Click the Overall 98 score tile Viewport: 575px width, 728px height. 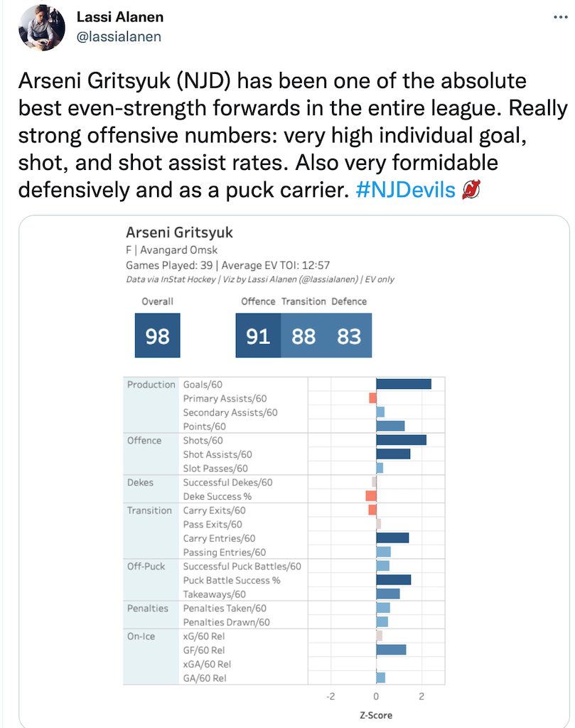pyautogui.click(x=157, y=336)
